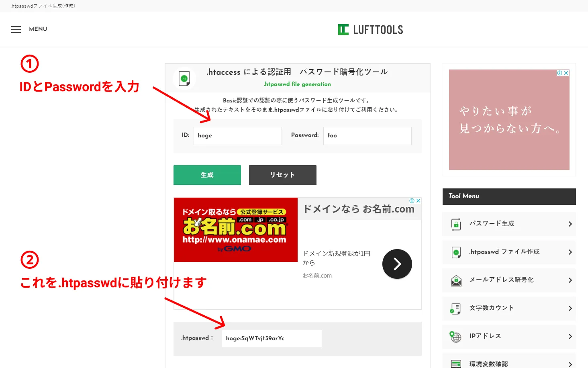Screen dimensions: 588x368
Task: Click the .htpasswd file generation subtitle
Action: pyautogui.click(x=297, y=84)
